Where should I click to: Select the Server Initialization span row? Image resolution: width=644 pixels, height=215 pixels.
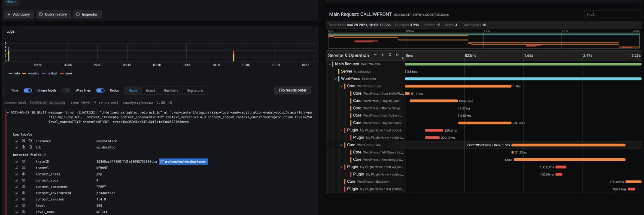[x=356, y=71]
